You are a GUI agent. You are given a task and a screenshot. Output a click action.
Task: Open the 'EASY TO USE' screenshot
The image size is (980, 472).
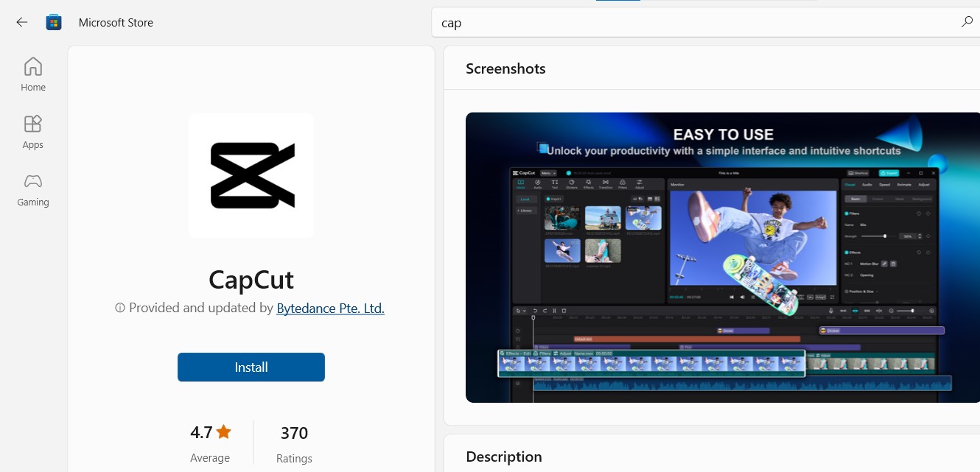click(722, 258)
